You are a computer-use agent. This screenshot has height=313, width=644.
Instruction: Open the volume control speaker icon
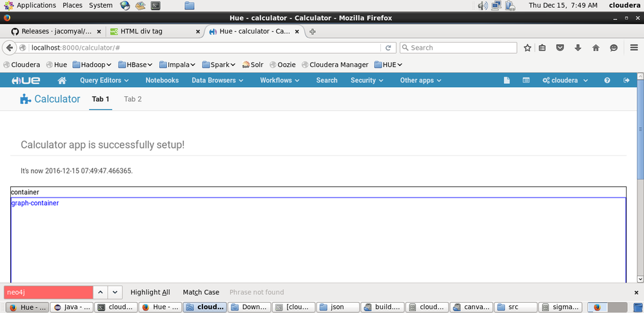483,5
